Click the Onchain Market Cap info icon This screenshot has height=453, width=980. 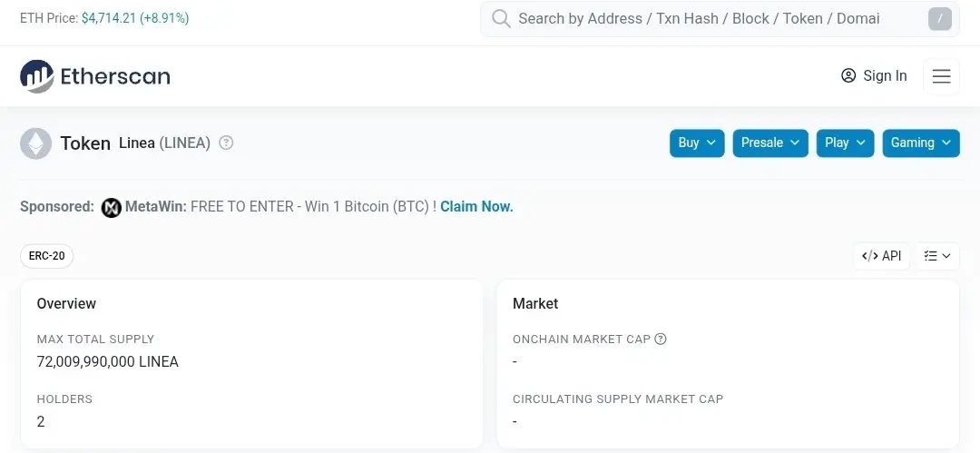pyautogui.click(x=661, y=340)
